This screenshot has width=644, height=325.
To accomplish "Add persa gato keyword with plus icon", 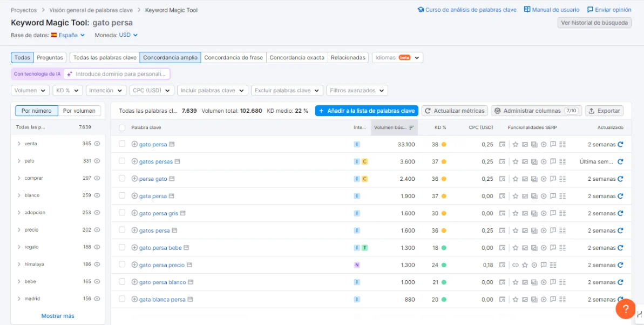I will [134, 179].
